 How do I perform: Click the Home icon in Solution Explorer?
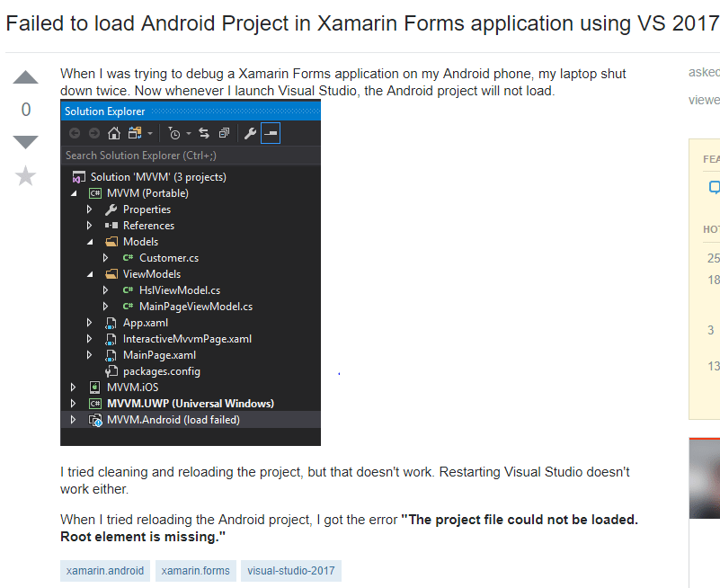coord(114,133)
